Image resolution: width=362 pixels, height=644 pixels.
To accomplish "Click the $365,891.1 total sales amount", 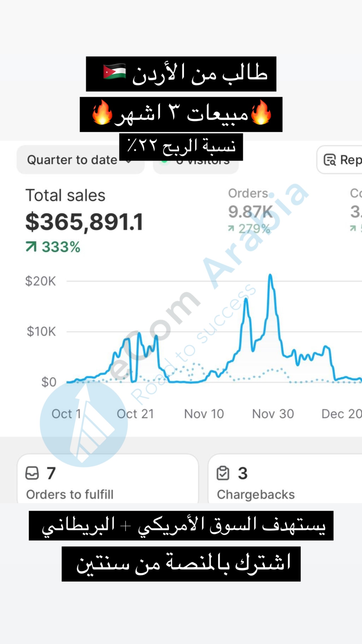I will coord(84,222).
